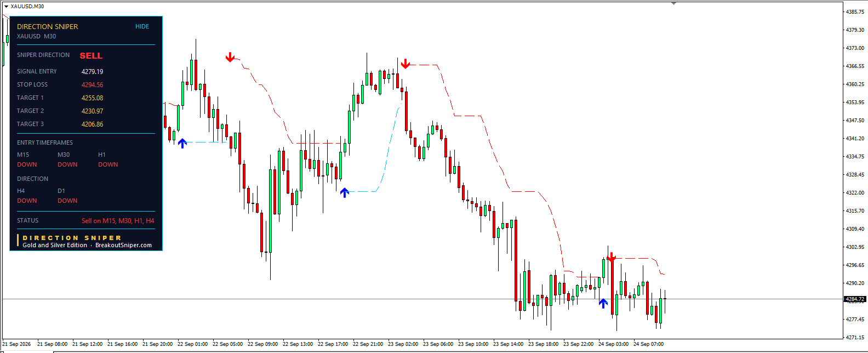Select the red sell arrow near 24 Sep 03:00
Viewport: 868px width, 353px height.
[x=612, y=257]
